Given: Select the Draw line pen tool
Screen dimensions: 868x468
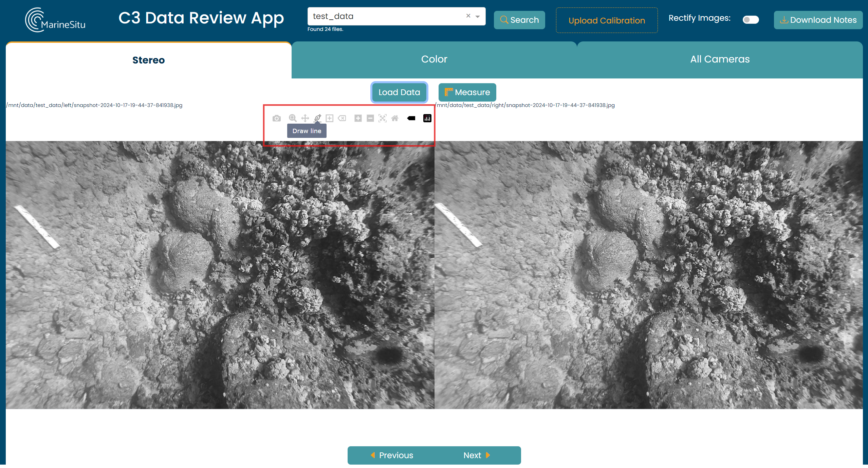Looking at the screenshot, I should pos(317,118).
